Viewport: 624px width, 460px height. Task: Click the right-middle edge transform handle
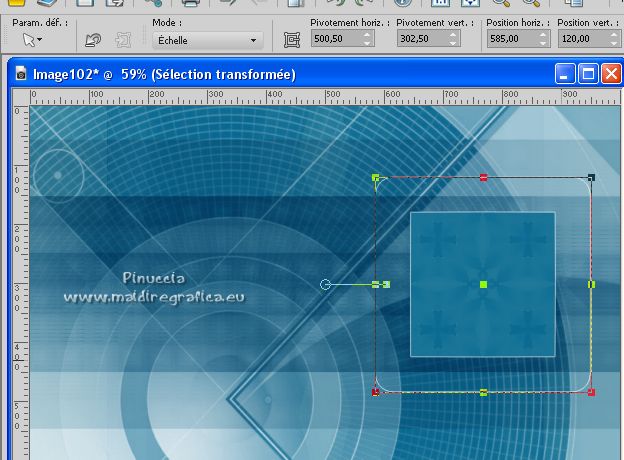[591, 284]
